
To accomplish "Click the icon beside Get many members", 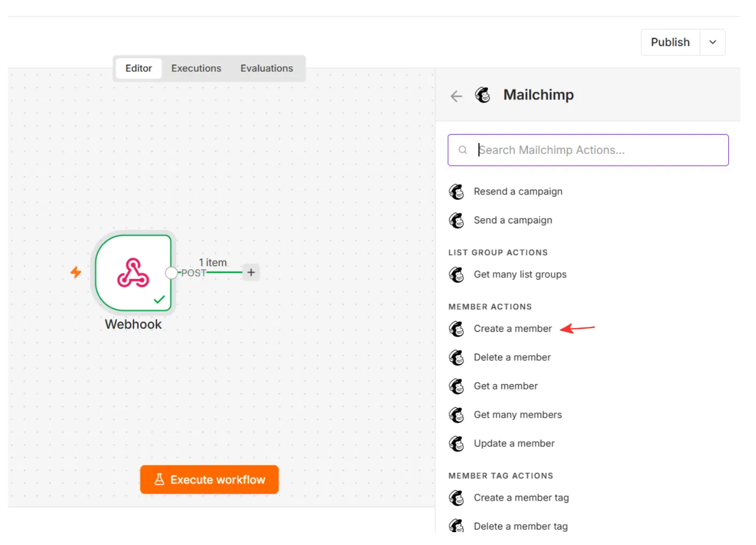I will [456, 415].
